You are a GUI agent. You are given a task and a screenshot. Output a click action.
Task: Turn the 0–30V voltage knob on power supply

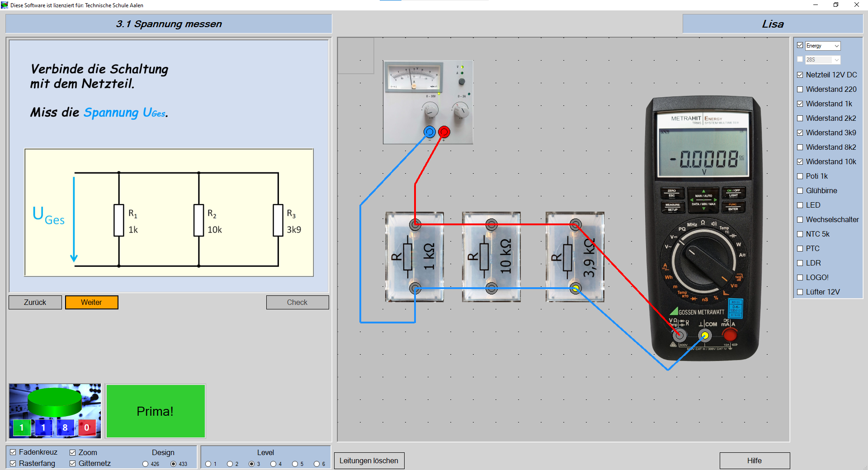pyautogui.click(x=430, y=110)
